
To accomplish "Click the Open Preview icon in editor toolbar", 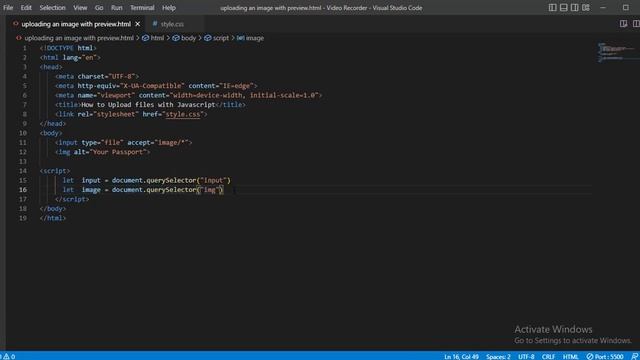I will click(623, 24).
